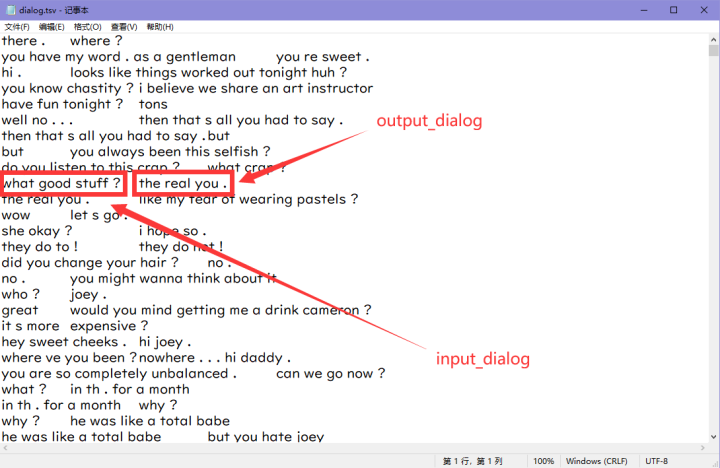
Task: Click text "there ." on first line
Action: click(23, 41)
